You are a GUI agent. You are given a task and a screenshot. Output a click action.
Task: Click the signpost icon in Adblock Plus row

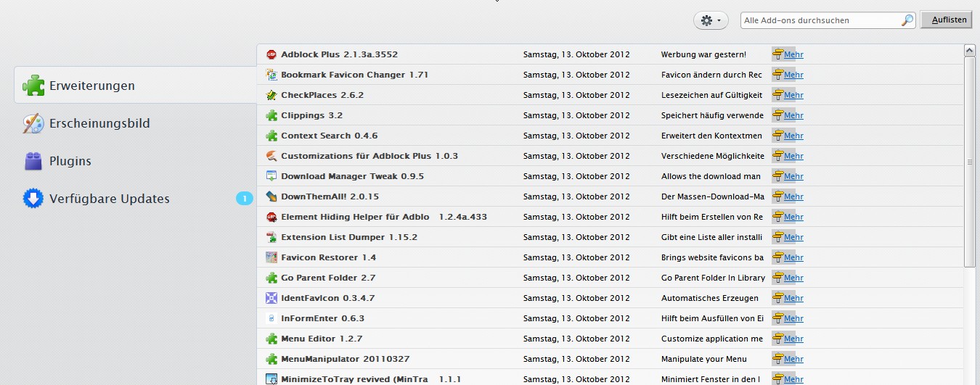(x=777, y=54)
